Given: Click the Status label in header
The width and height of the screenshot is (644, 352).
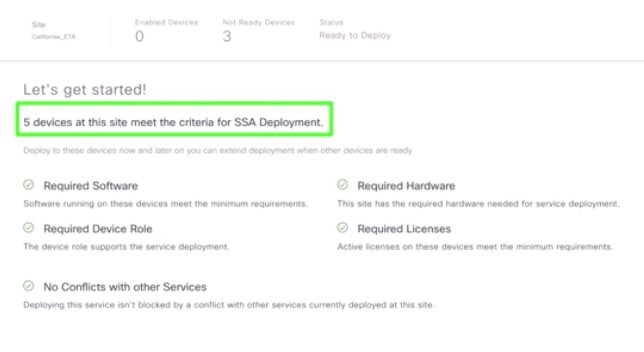Looking at the screenshot, I should pos(331,23).
